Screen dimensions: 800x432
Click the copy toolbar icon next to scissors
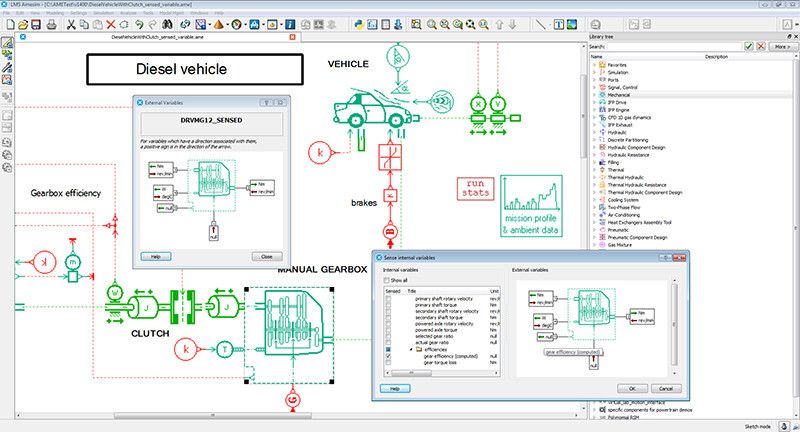coord(84,24)
